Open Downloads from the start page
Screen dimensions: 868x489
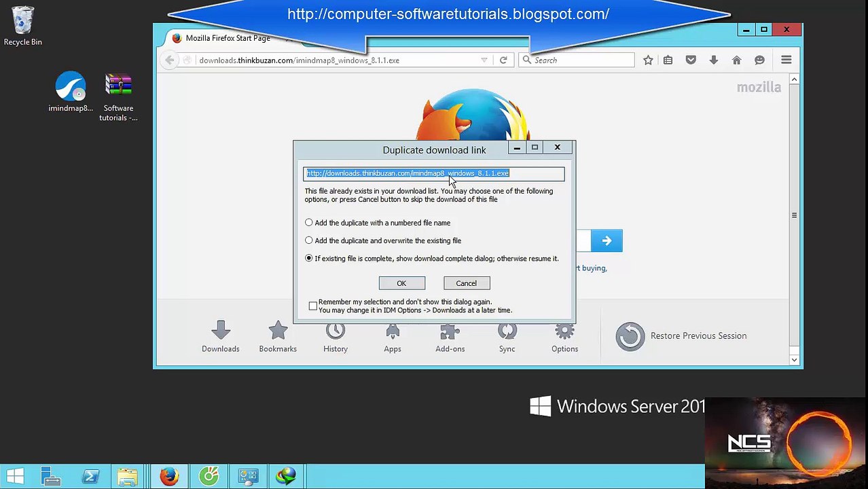pyautogui.click(x=220, y=337)
